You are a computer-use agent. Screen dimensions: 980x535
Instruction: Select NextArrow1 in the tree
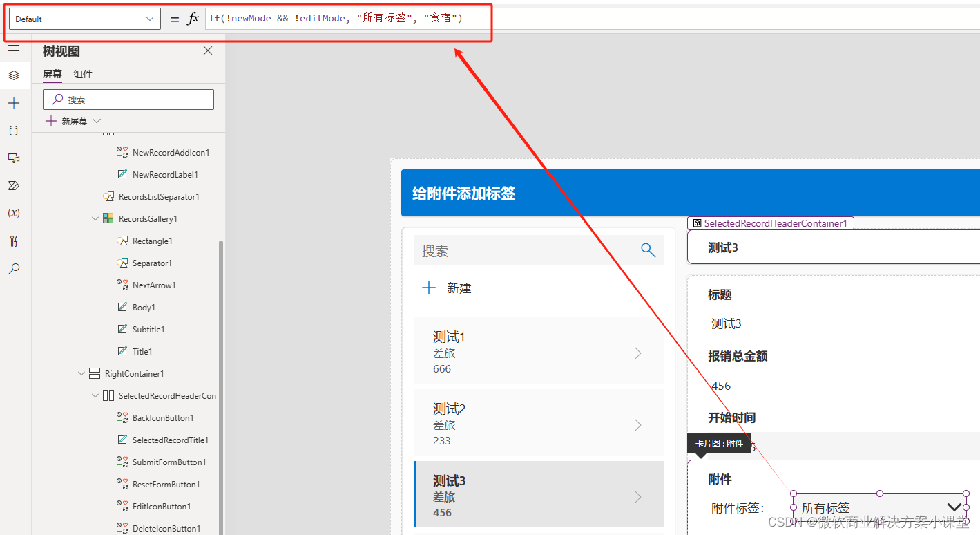pyautogui.click(x=154, y=285)
